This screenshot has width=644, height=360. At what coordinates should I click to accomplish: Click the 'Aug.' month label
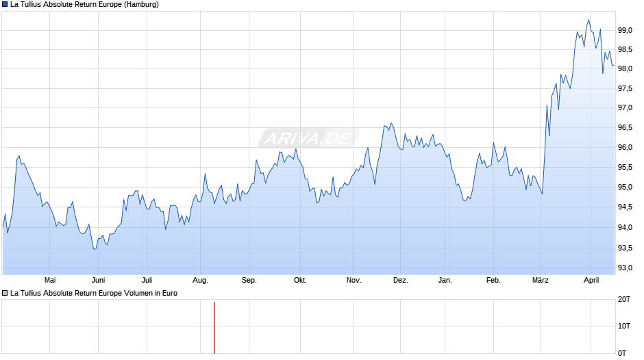coord(201,281)
